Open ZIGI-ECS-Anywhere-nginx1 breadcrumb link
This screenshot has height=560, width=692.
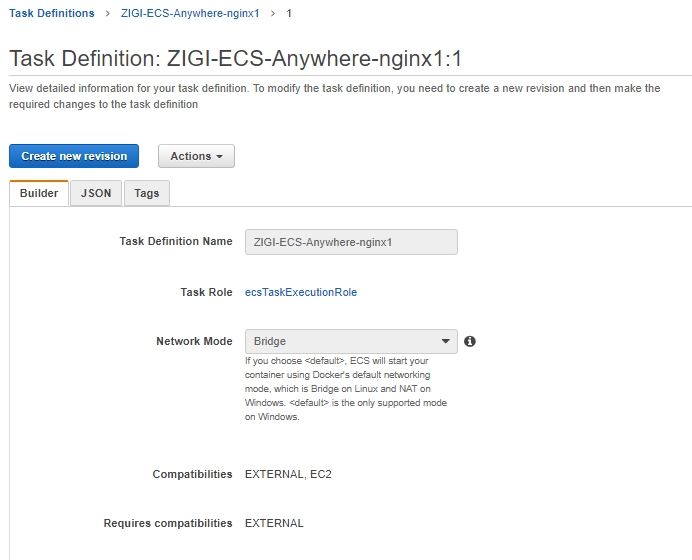coord(190,13)
